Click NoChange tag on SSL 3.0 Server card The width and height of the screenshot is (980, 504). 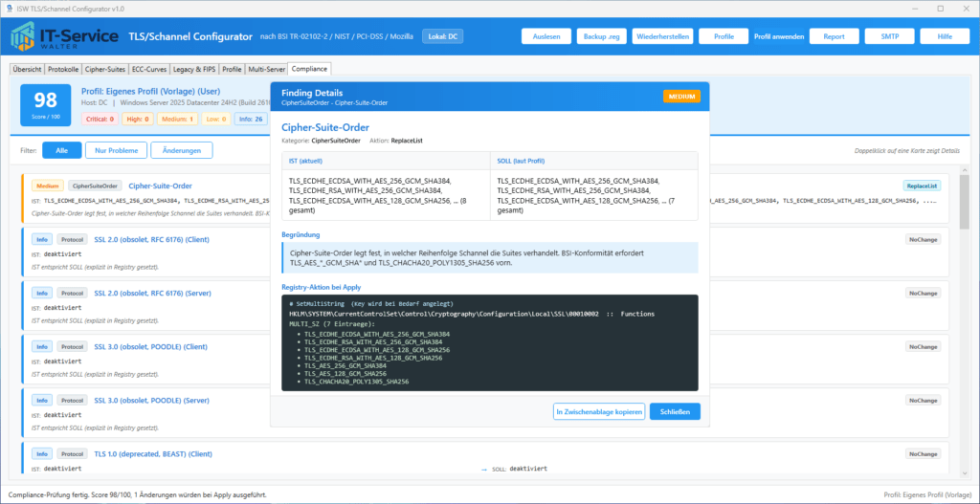(x=924, y=401)
